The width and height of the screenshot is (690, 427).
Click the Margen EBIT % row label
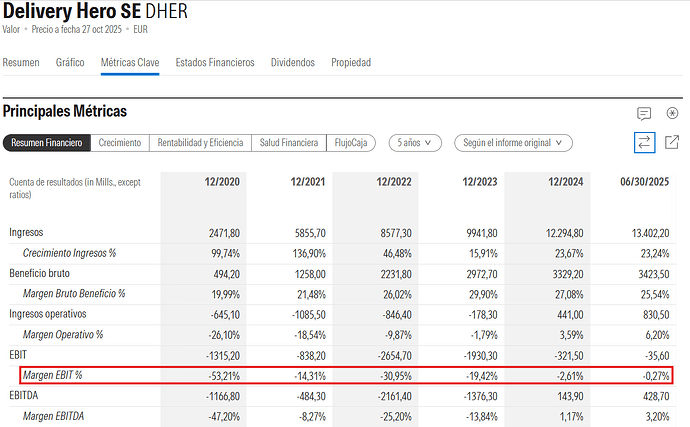coord(55,375)
